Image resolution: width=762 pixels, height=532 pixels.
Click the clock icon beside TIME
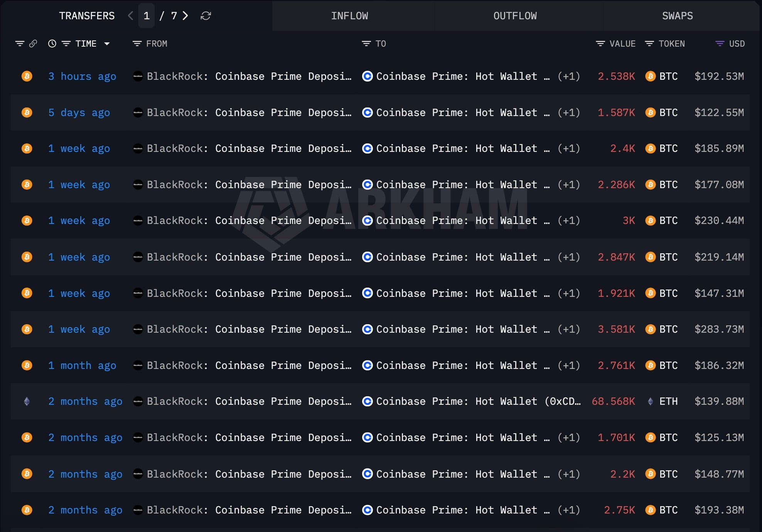pyautogui.click(x=52, y=44)
